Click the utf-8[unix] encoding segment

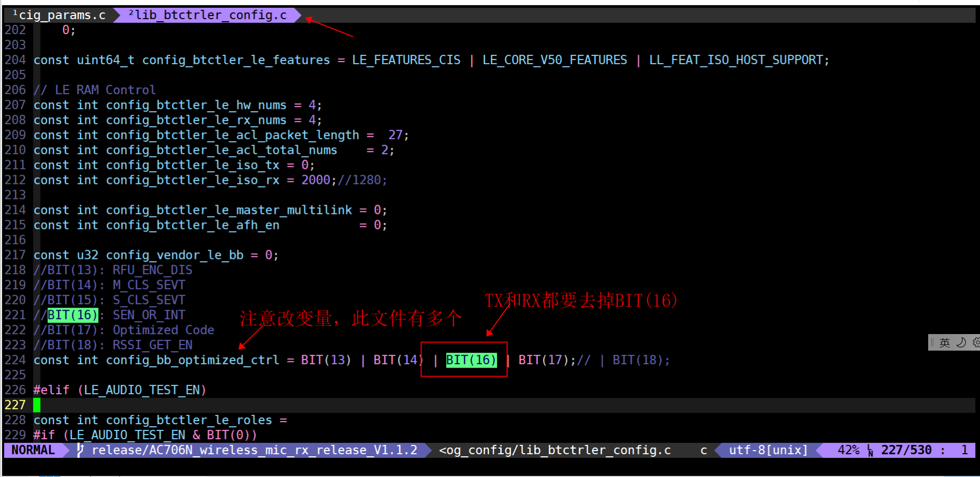click(x=768, y=450)
